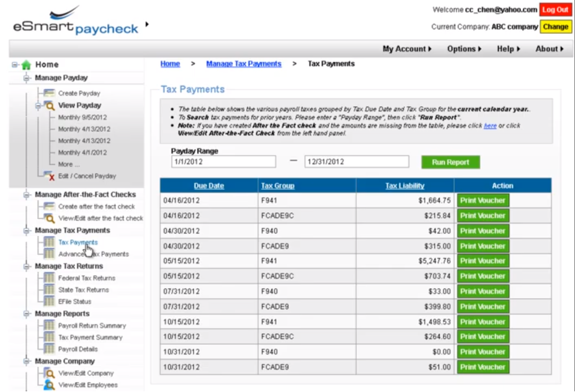Viewport: 575px width, 392px height.
Task: Click the View Payday magnifier icon
Action: pyautogui.click(x=49, y=106)
